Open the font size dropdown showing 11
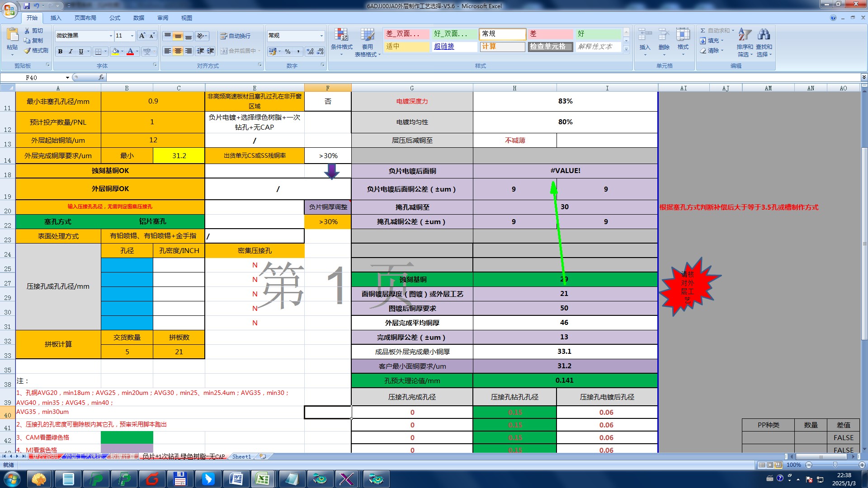The image size is (868, 488). coord(132,36)
